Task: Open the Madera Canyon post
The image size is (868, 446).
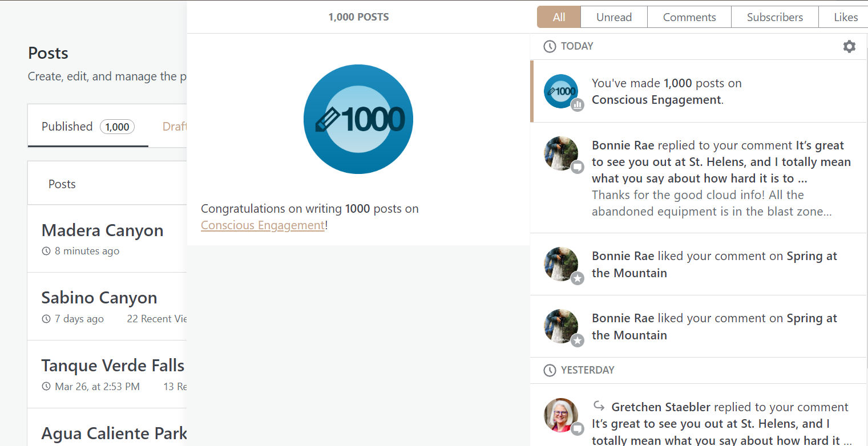Action: [103, 230]
